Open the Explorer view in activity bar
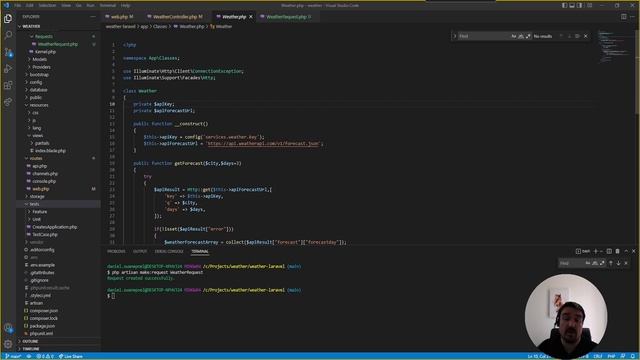 click(8, 19)
